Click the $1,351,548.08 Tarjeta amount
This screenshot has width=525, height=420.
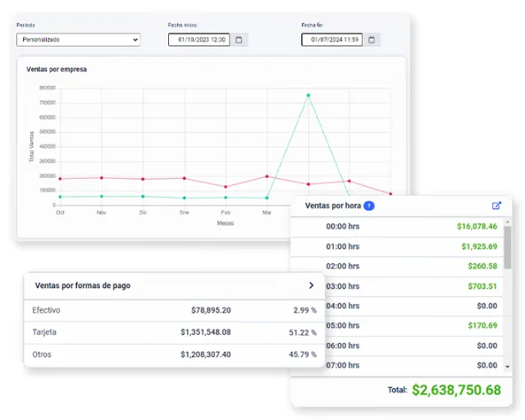[x=206, y=332]
